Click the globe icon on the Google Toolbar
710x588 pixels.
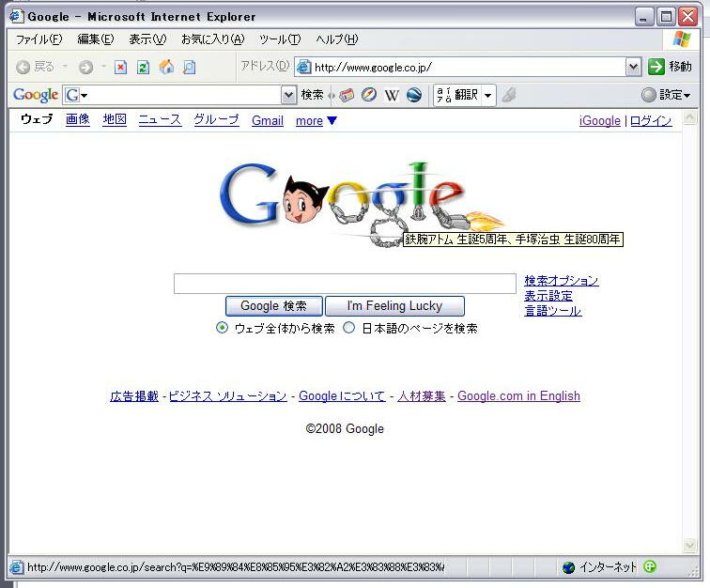coord(413,95)
